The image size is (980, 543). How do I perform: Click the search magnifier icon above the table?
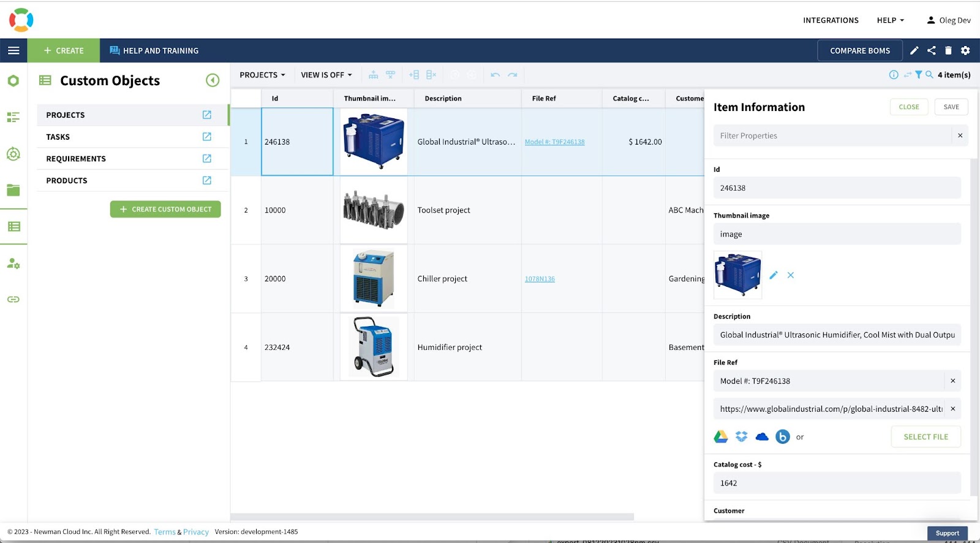pyautogui.click(x=929, y=75)
